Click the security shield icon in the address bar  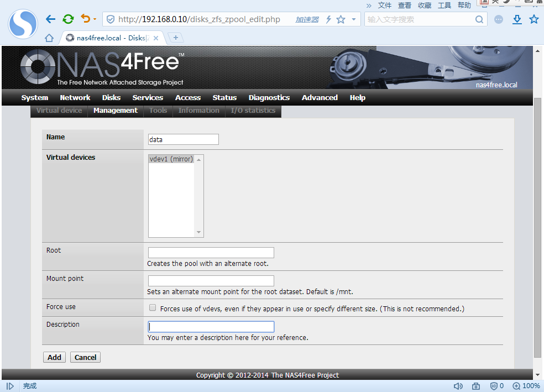[x=111, y=19]
